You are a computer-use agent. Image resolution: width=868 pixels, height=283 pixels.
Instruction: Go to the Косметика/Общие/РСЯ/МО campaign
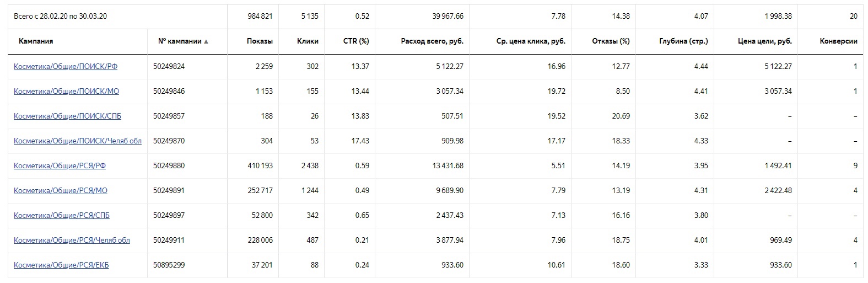coord(61,191)
